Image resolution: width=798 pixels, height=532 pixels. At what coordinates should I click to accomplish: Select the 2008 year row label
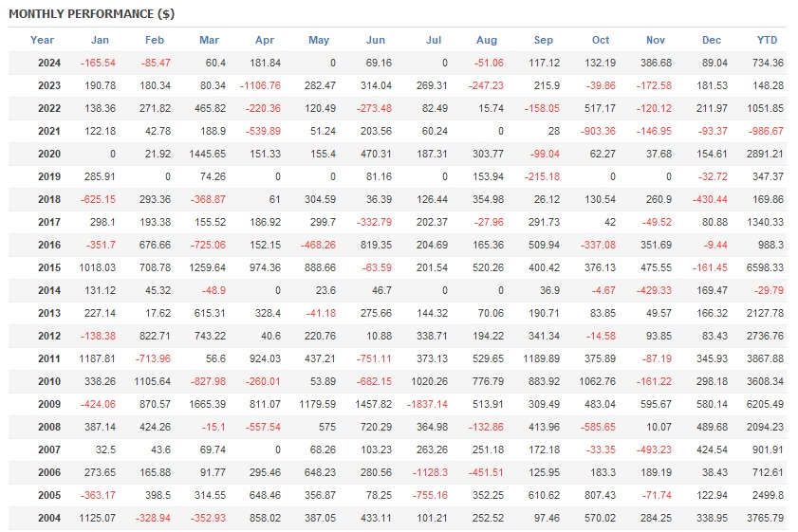point(48,427)
